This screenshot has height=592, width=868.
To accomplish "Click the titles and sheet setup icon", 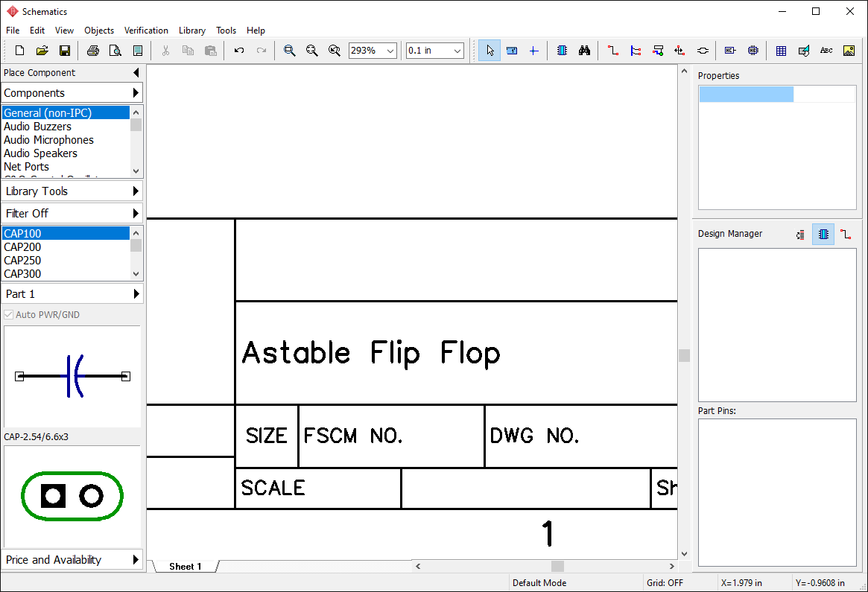I will tap(138, 51).
